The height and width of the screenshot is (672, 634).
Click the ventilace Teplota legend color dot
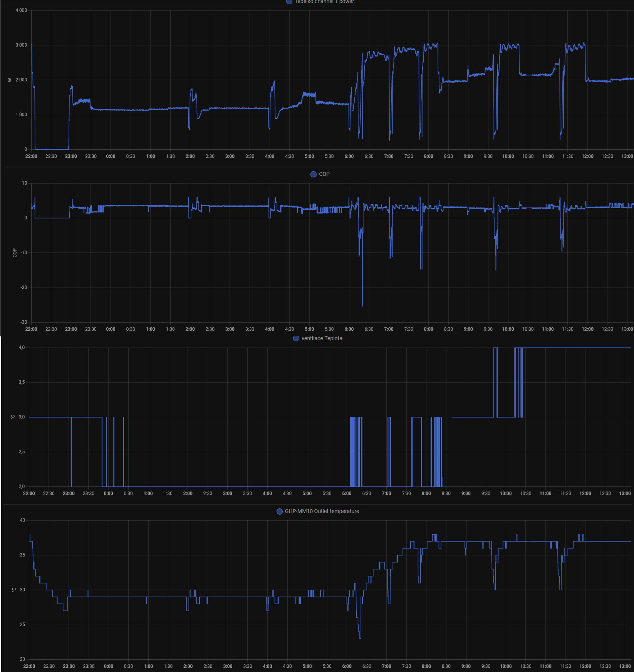pos(296,338)
